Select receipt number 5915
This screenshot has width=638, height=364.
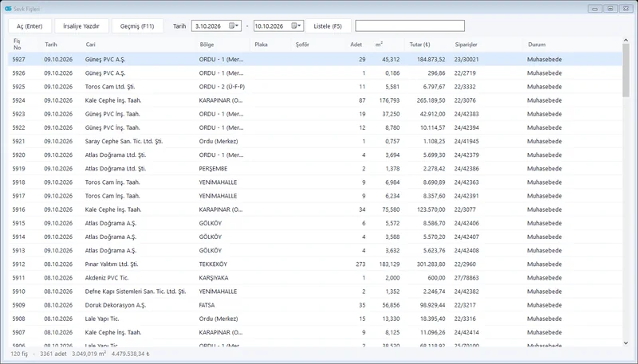(18, 223)
